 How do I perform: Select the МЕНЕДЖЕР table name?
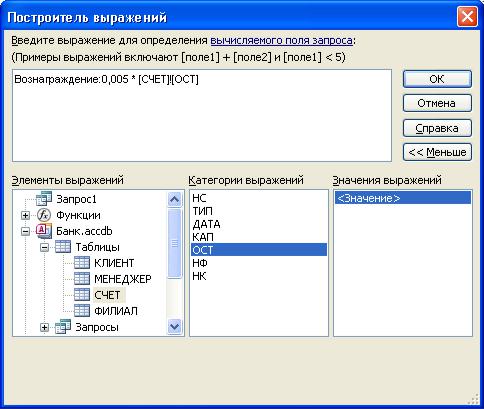click(x=123, y=279)
